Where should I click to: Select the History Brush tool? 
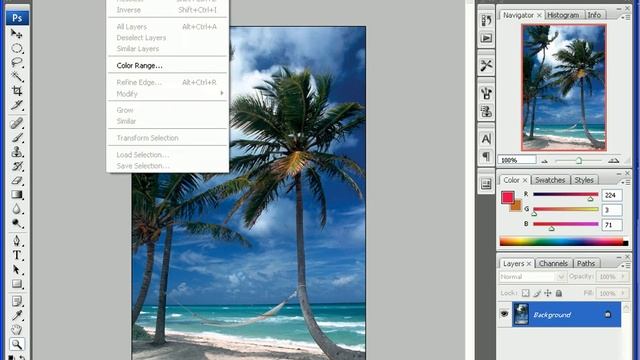16,166
